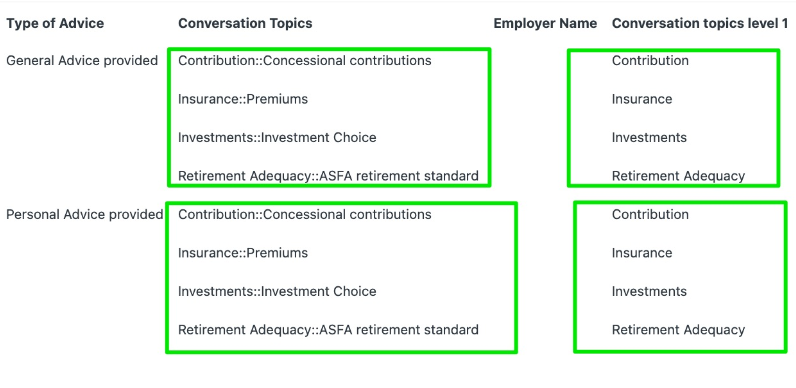Screen dimensions: 796x388
Task: Select Contribution::Concessional contributions under Personal Advice
Action: point(305,214)
